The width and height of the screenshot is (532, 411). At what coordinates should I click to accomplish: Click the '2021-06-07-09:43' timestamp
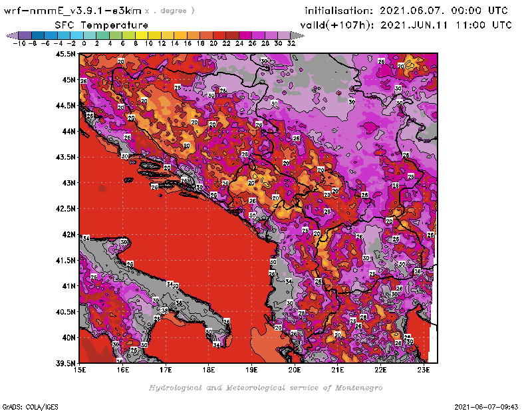pos(486,407)
